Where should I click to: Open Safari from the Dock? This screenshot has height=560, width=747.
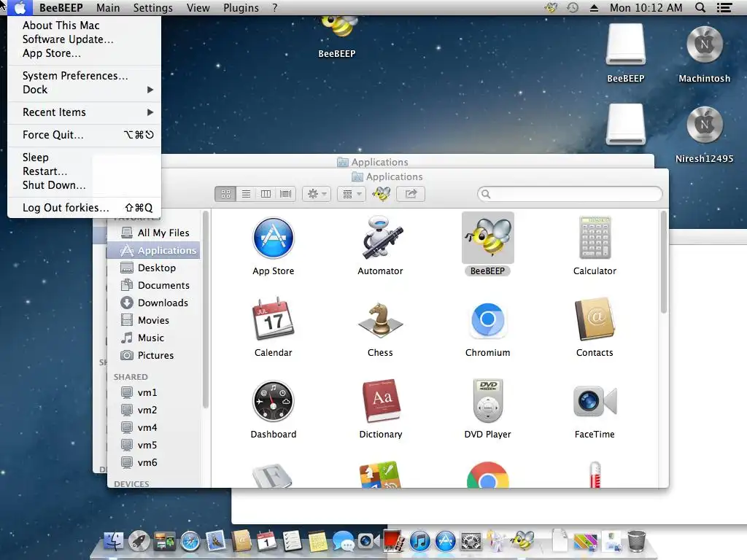(x=190, y=542)
